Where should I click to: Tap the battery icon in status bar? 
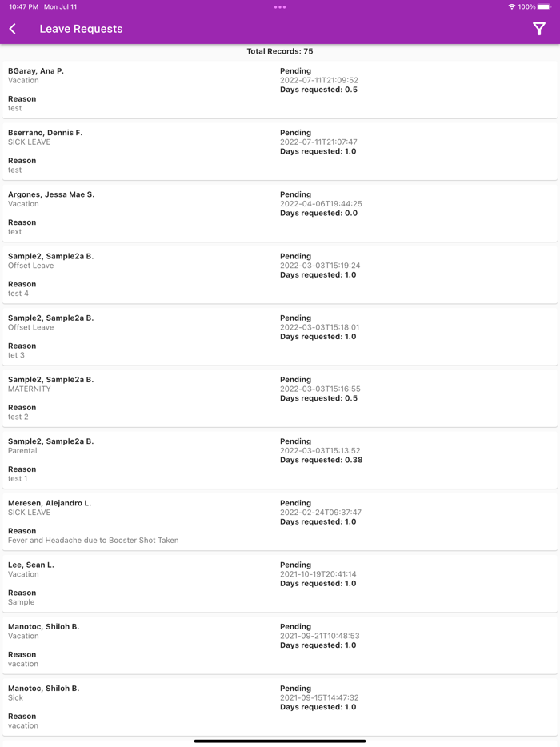click(544, 7)
